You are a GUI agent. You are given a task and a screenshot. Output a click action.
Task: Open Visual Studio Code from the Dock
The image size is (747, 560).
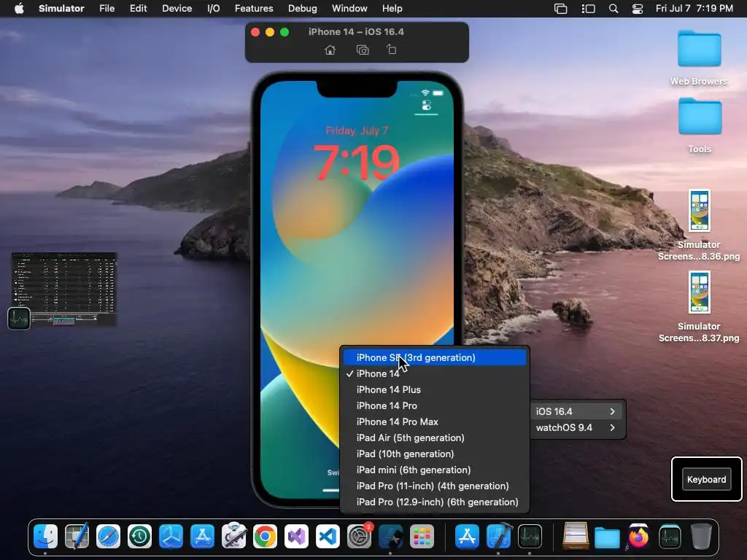coord(328,537)
